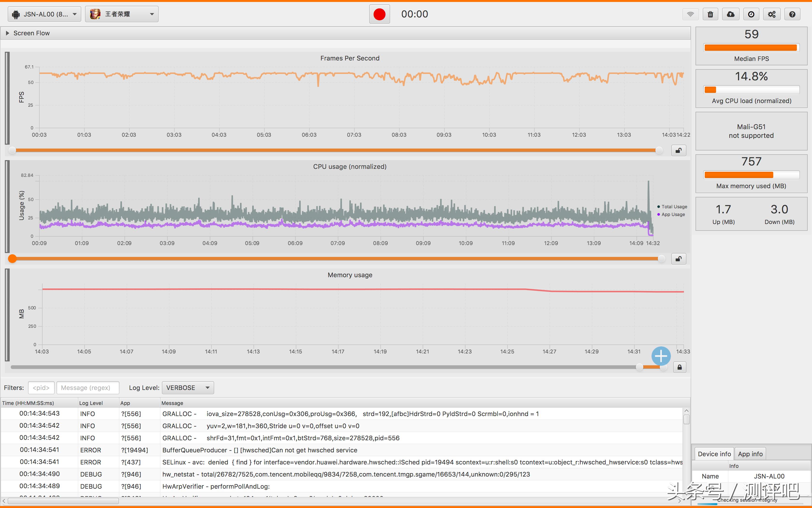
Task: Toggle the Memory chart lock icon
Action: [x=680, y=367]
